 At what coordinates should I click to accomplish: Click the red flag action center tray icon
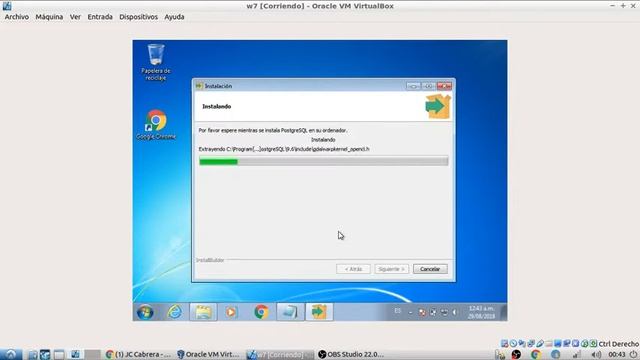pyautogui.click(x=422, y=313)
